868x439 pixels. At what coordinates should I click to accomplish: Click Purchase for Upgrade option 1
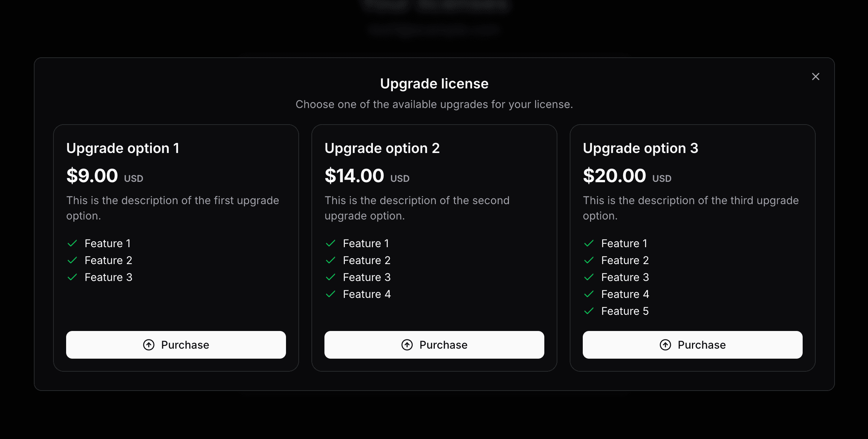[176, 345]
